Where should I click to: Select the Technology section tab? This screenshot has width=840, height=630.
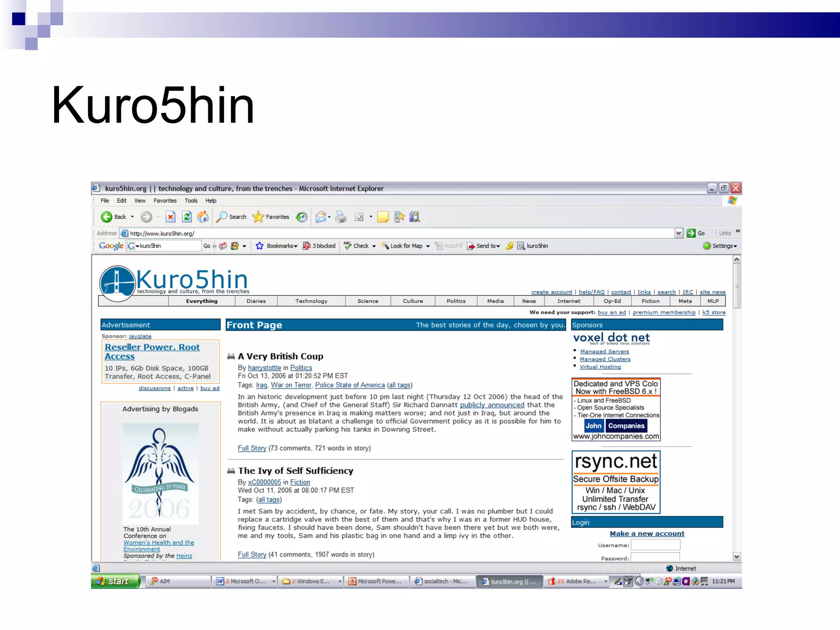pos(311,301)
